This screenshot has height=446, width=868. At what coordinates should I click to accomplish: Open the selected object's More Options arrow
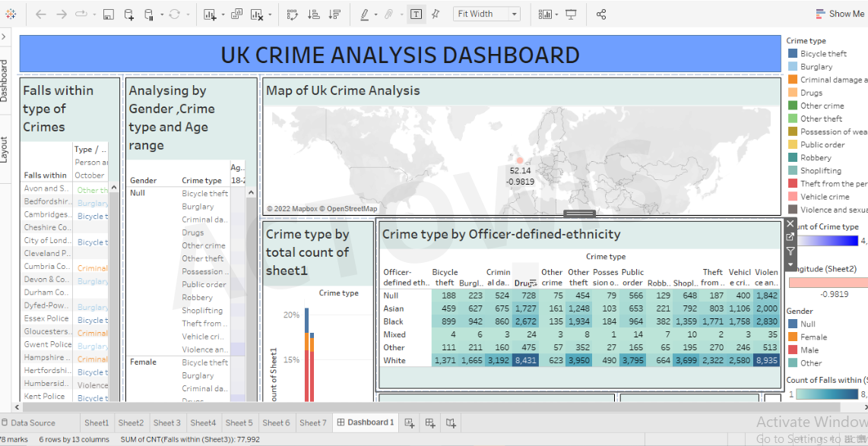(790, 264)
